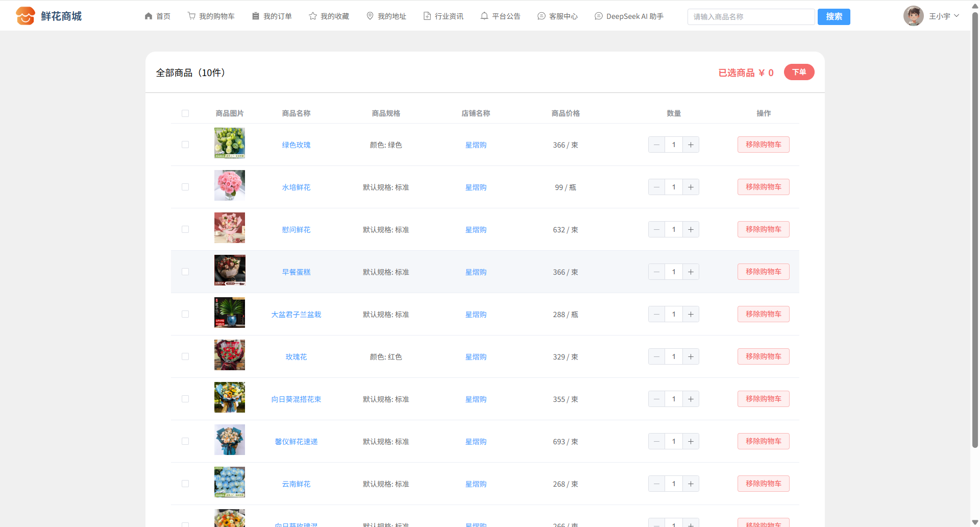This screenshot has width=980, height=527.
Task: Open the 首页 home icon link
Action: tap(149, 16)
